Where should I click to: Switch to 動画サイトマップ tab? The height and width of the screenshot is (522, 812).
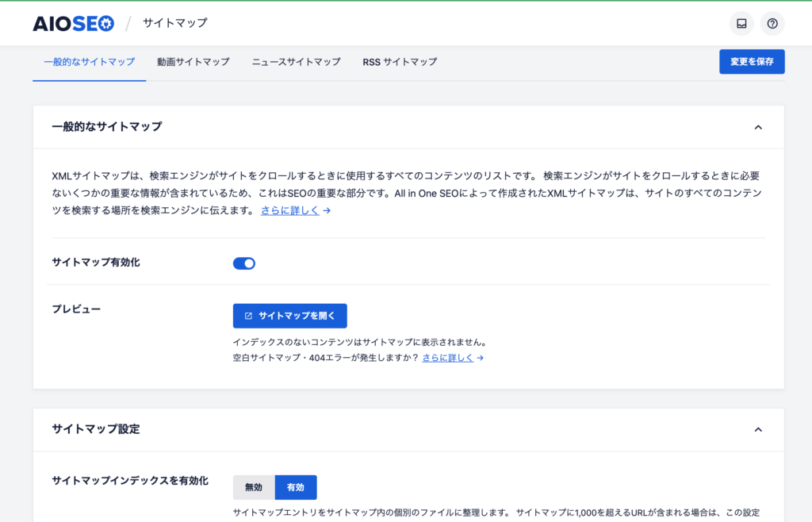pyautogui.click(x=193, y=62)
